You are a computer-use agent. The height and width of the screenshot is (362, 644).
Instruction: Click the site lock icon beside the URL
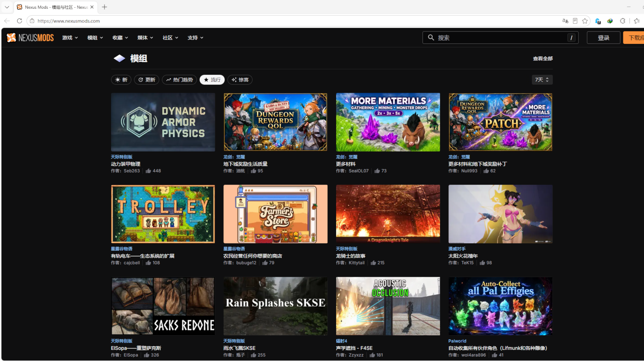coord(32,21)
